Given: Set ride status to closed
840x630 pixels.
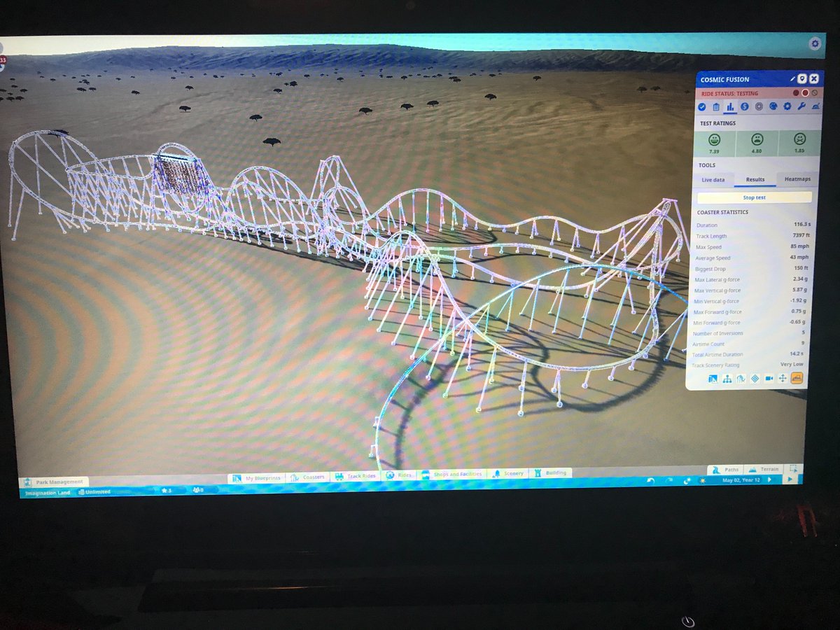Looking at the screenshot, I should (814, 92).
